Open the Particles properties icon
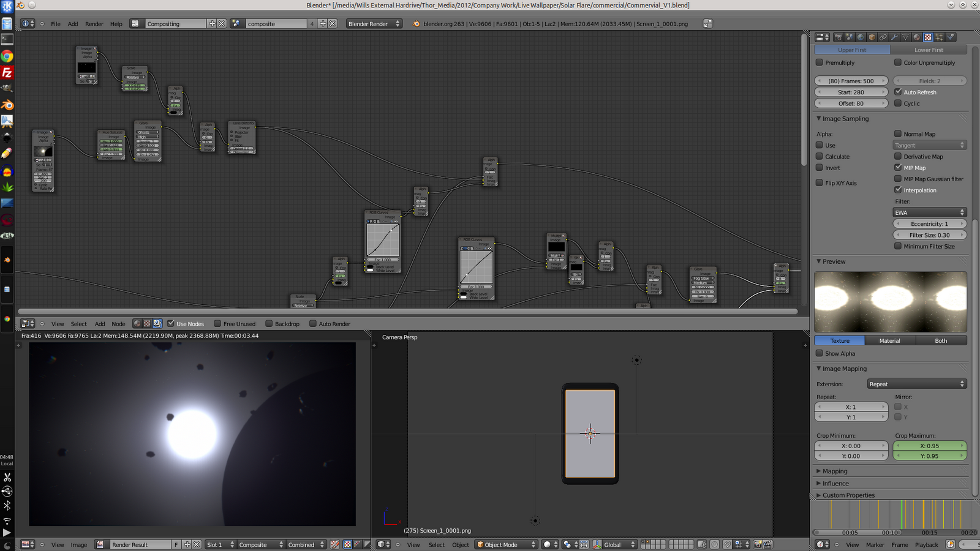Image resolution: width=980 pixels, height=551 pixels. coord(939,37)
